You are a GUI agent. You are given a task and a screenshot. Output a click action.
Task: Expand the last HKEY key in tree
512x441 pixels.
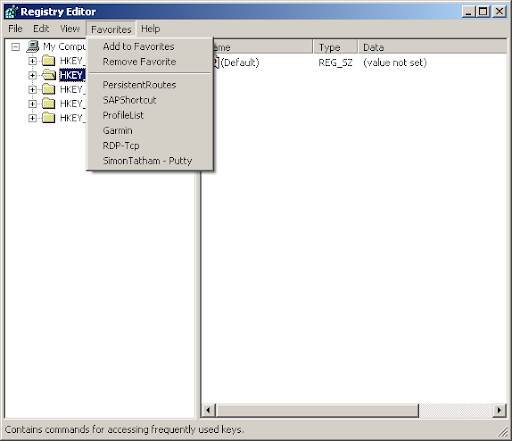click(x=32, y=118)
